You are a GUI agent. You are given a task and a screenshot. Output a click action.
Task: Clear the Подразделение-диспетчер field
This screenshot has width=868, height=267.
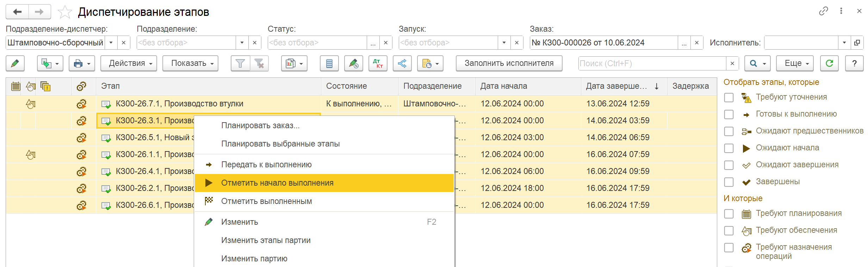pyautogui.click(x=124, y=43)
